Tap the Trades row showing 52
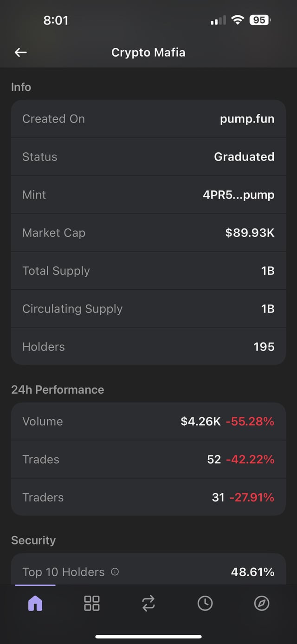297x644 pixels. point(148,459)
